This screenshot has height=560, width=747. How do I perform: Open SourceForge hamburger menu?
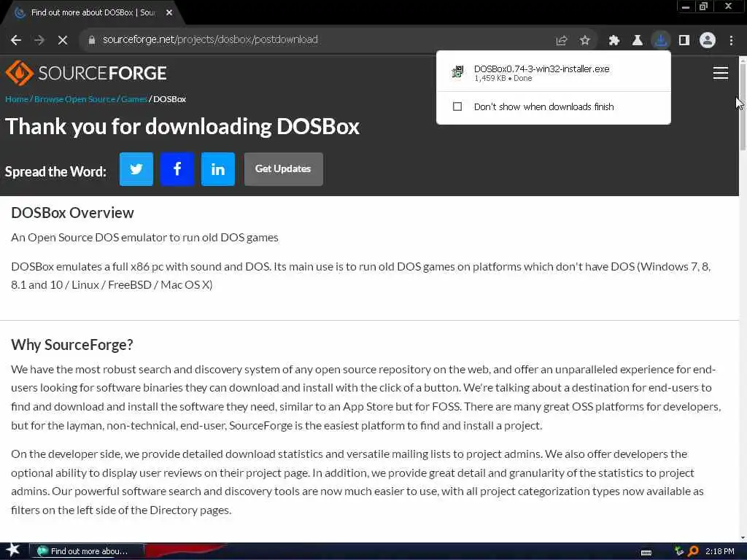[720, 73]
